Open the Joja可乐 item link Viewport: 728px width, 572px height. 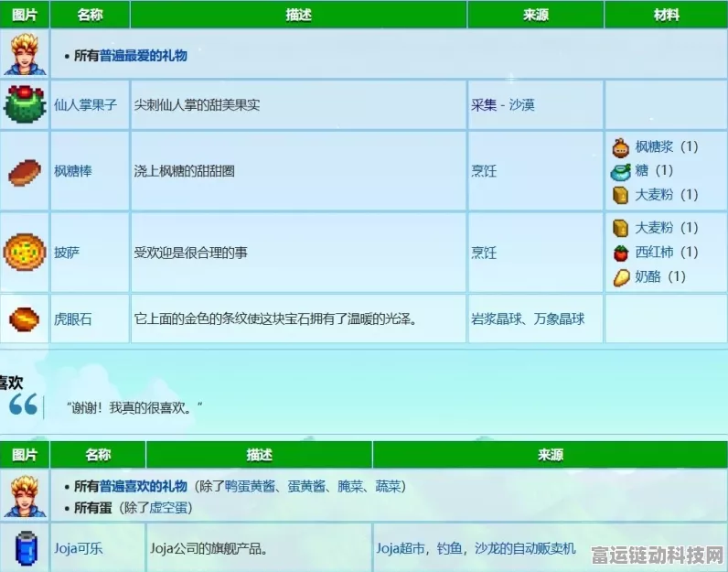(78, 549)
